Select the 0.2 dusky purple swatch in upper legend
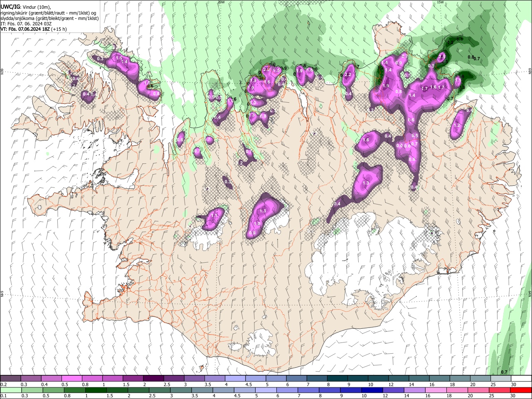This screenshot has width=532, height=399. (10, 378)
